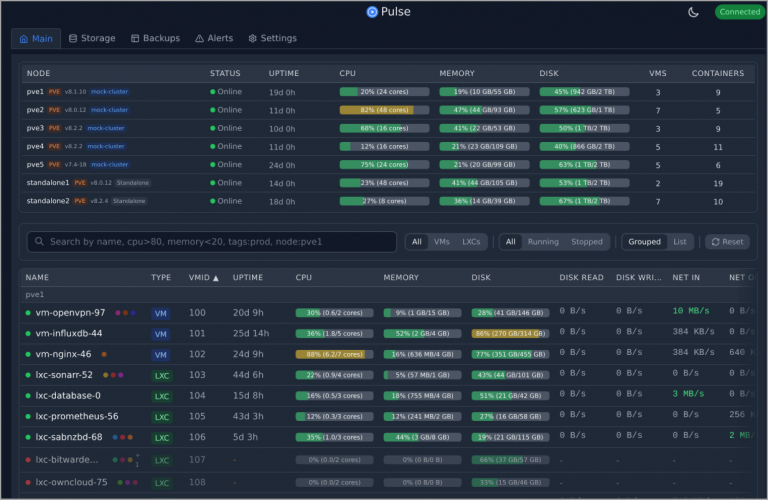Click the database icon beside Storage
Viewport: 768px width, 500px height.
73,38
